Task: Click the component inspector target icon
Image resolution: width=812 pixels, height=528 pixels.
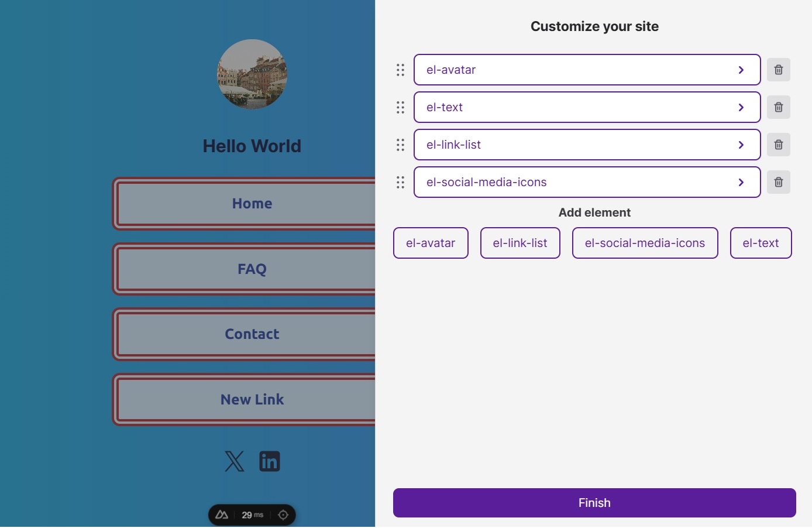Action: click(x=283, y=515)
